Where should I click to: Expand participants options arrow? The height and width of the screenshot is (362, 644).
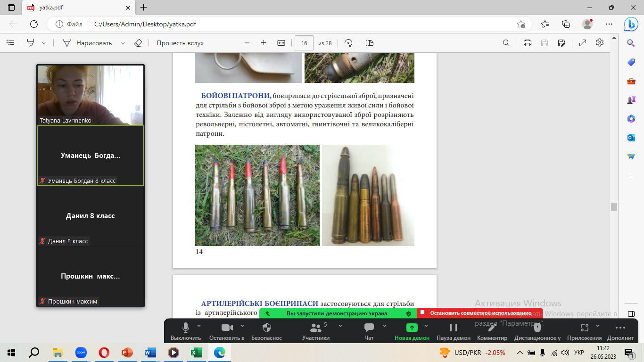[340, 325]
